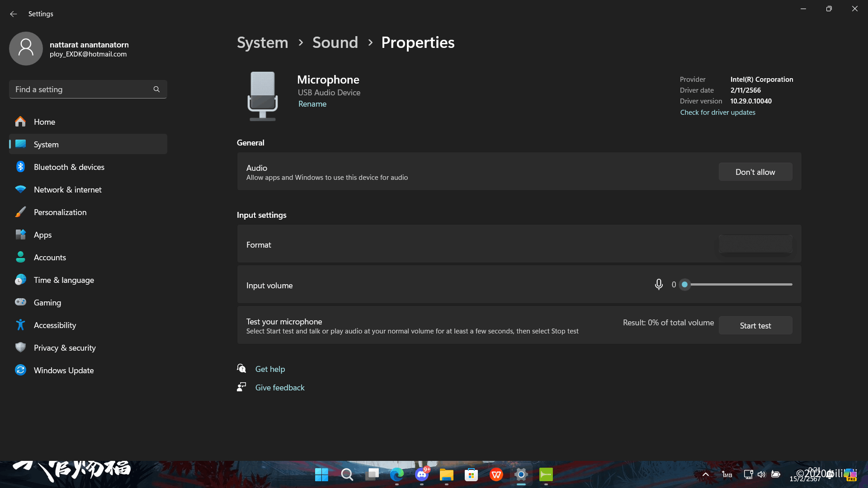Screen dimensions: 868x488
Task: Show hidden icons with the tray chevron
Action: click(x=705, y=474)
